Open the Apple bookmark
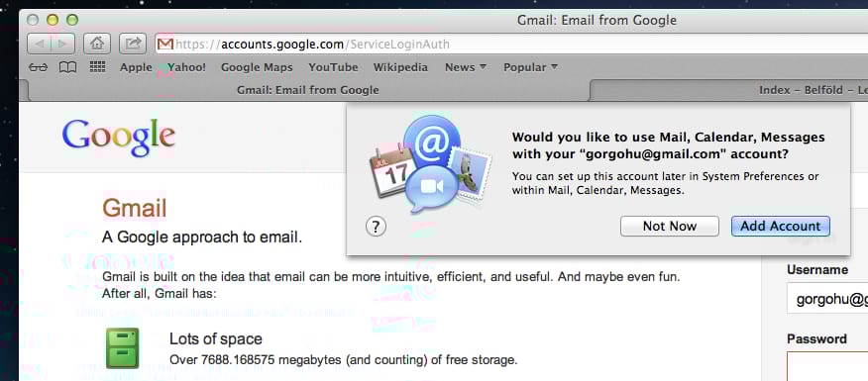The width and height of the screenshot is (868, 381). (136, 67)
